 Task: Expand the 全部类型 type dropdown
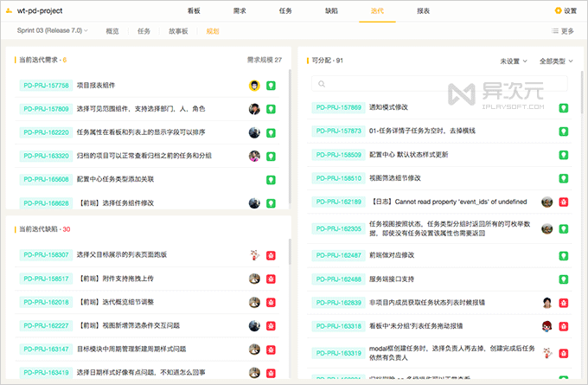click(556, 61)
